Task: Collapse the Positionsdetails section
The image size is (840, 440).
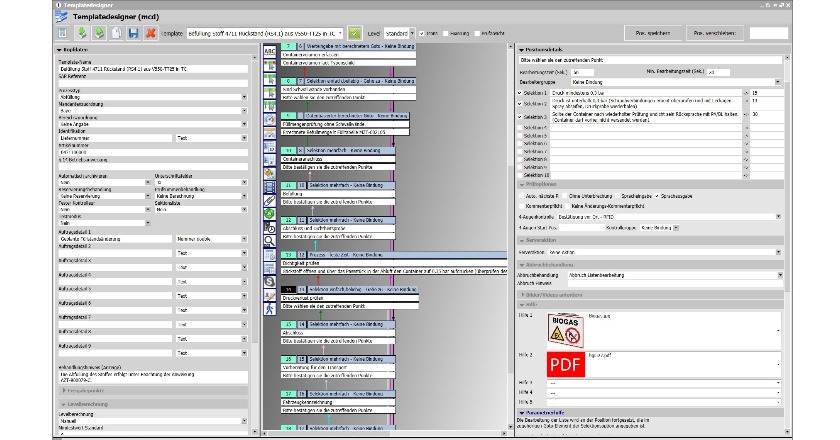Action: coord(521,50)
